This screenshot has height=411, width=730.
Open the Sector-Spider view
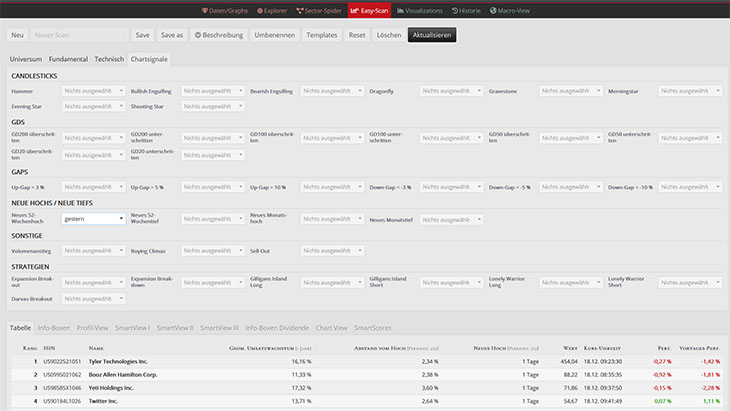click(x=319, y=11)
